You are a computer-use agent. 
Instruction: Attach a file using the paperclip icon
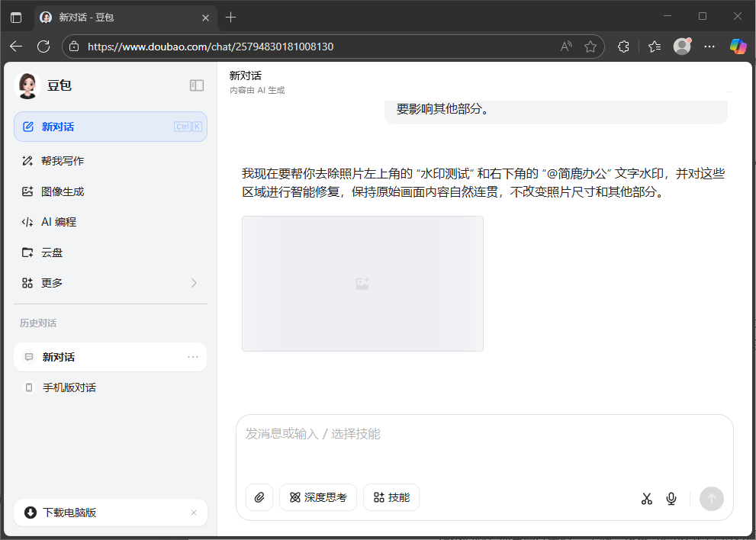click(259, 497)
